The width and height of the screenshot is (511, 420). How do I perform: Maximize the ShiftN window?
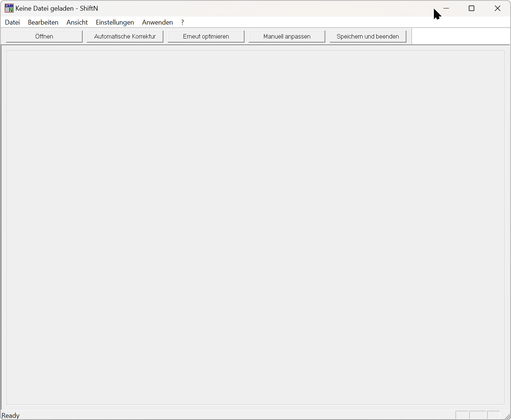pos(472,8)
